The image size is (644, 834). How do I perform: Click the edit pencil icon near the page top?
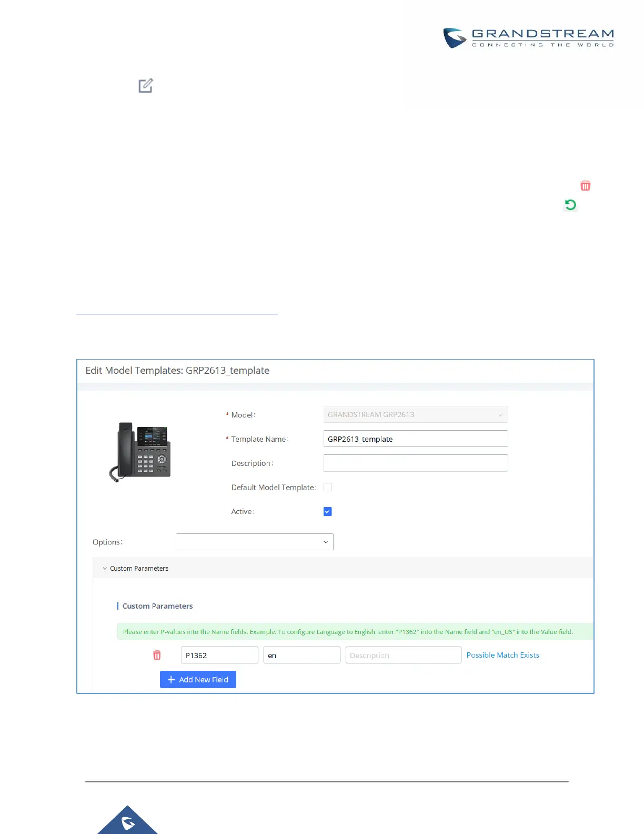pos(146,86)
